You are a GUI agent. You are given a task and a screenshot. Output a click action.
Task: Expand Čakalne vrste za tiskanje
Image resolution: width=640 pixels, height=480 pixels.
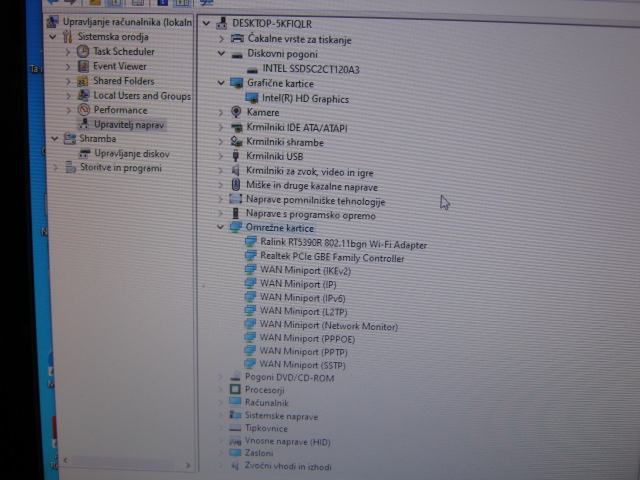[222, 39]
